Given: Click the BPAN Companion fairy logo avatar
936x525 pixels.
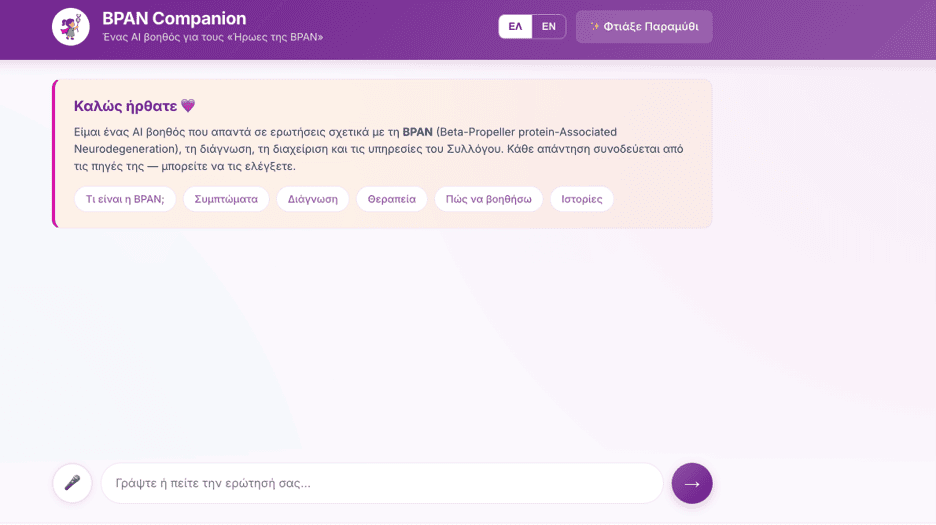Looking at the screenshot, I should pos(70,27).
